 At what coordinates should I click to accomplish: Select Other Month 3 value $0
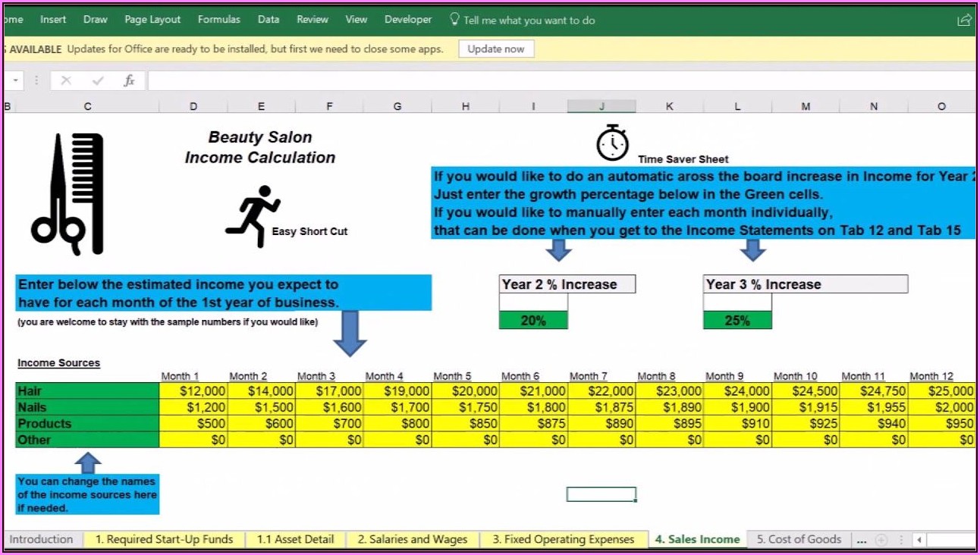pyautogui.click(x=329, y=440)
